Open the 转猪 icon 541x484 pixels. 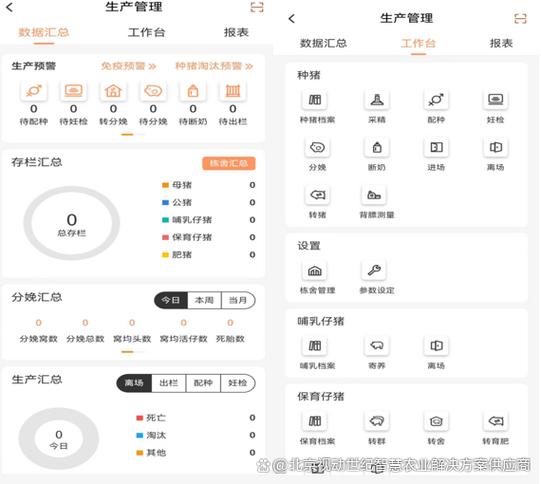click(317, 195)
